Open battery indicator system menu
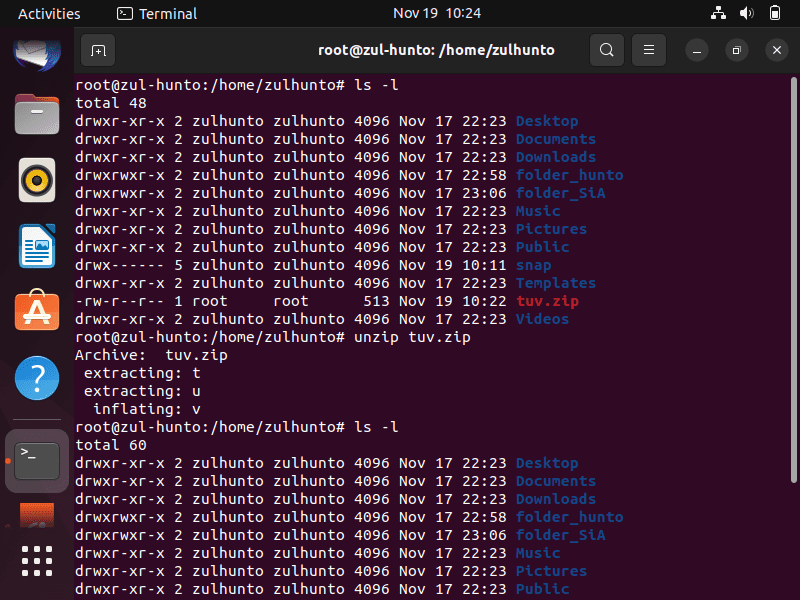 click(x=774, y=13)
